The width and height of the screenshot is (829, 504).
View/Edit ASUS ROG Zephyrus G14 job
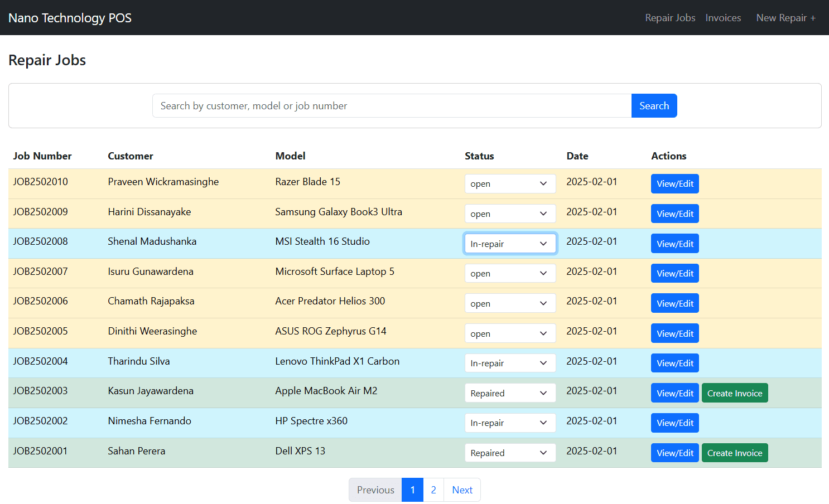coord(674,333)
